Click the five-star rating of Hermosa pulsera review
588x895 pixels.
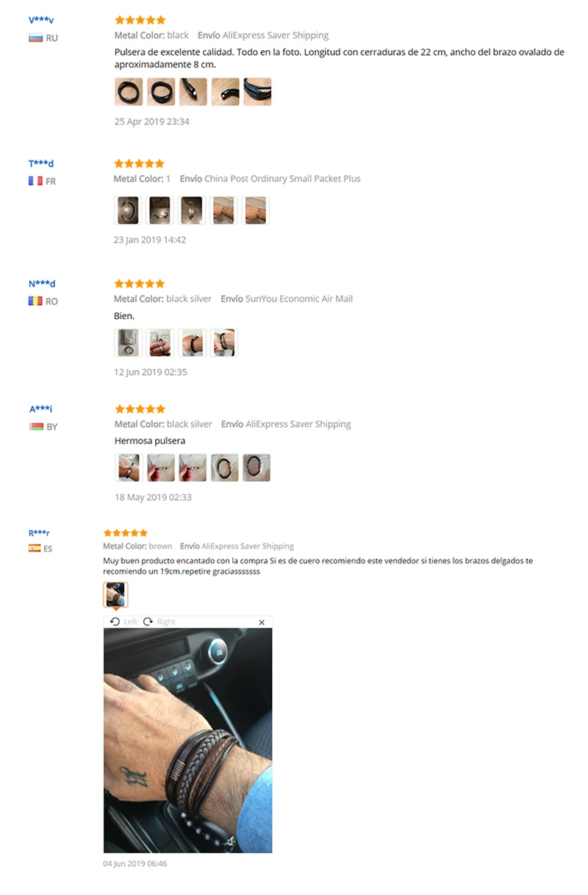coord(140,409)
